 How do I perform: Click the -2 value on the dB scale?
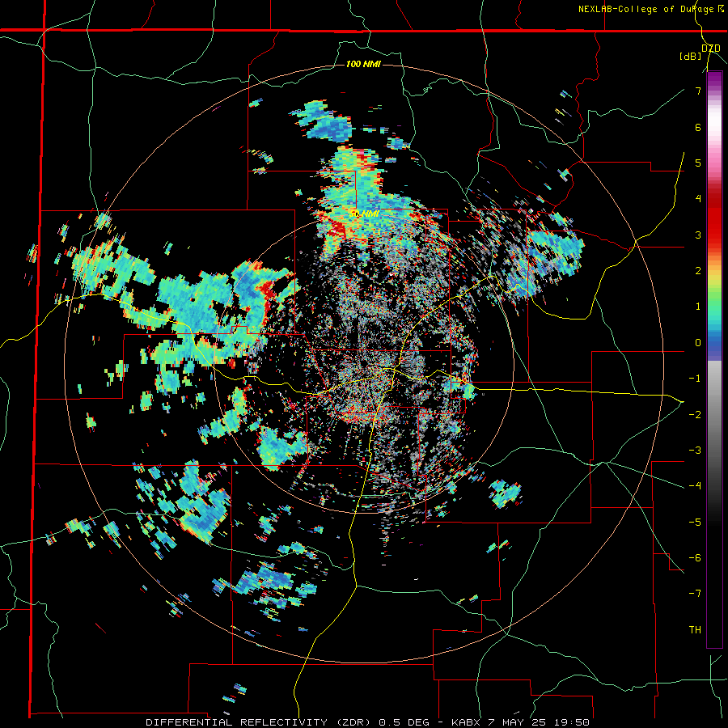(695, 414)
